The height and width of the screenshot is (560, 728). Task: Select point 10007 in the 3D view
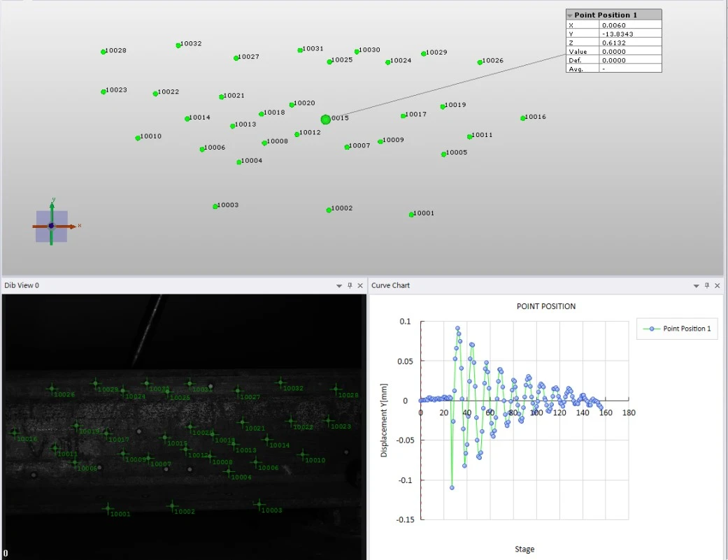347,147
